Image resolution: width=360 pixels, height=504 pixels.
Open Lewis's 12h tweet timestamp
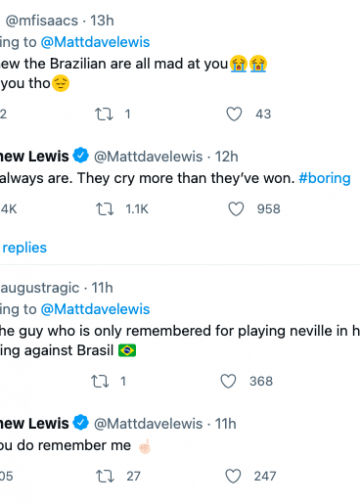click(x=226, y=157)
